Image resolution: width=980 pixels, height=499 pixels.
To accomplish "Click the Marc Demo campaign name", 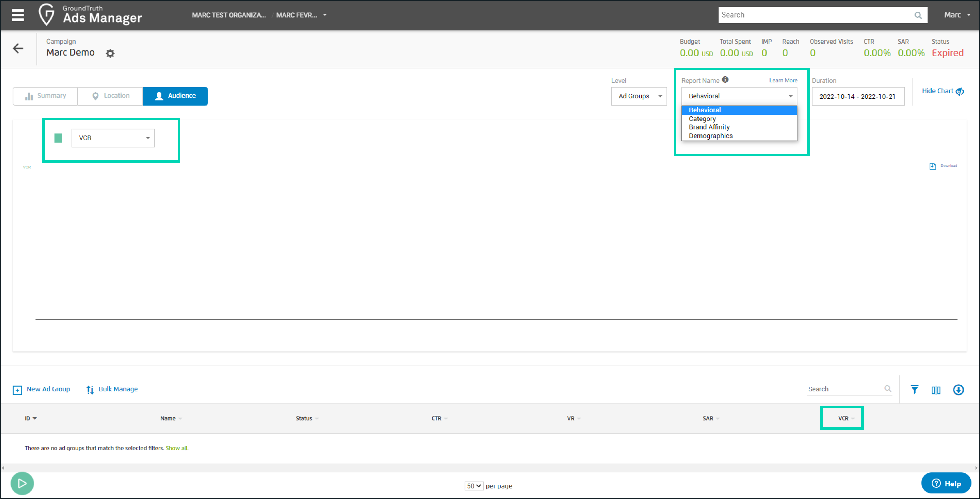I will coord(70,52).
